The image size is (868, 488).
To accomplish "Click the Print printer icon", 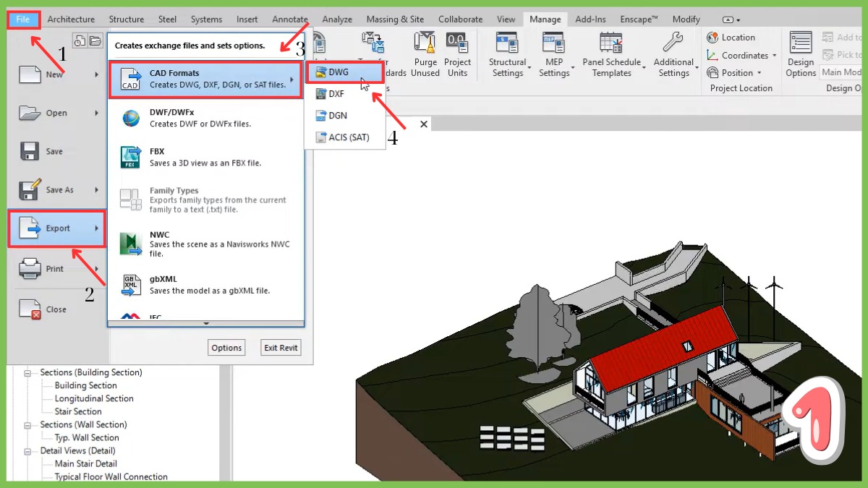I will tap(30, 269).
